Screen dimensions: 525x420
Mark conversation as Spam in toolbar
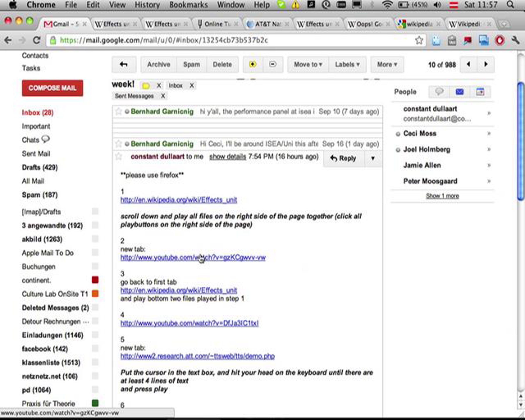(192, 65)
